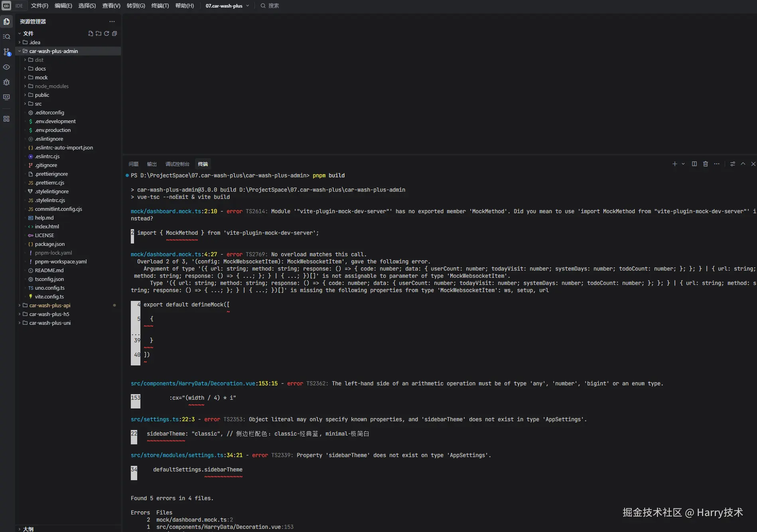Open the 终端(T) menu

pos(160,6)
